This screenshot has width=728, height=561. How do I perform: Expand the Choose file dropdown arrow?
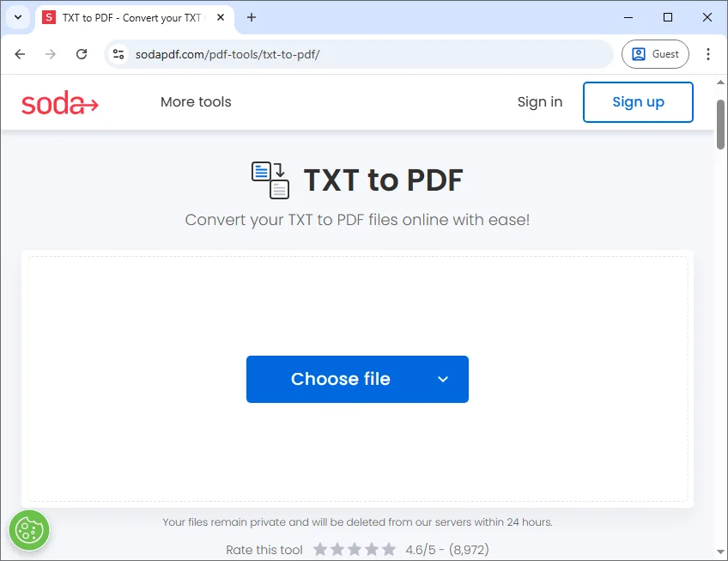[443, 380]
